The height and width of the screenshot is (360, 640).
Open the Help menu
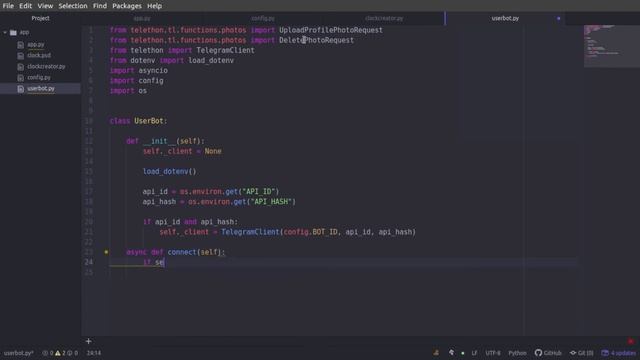[x=154, y=6]
